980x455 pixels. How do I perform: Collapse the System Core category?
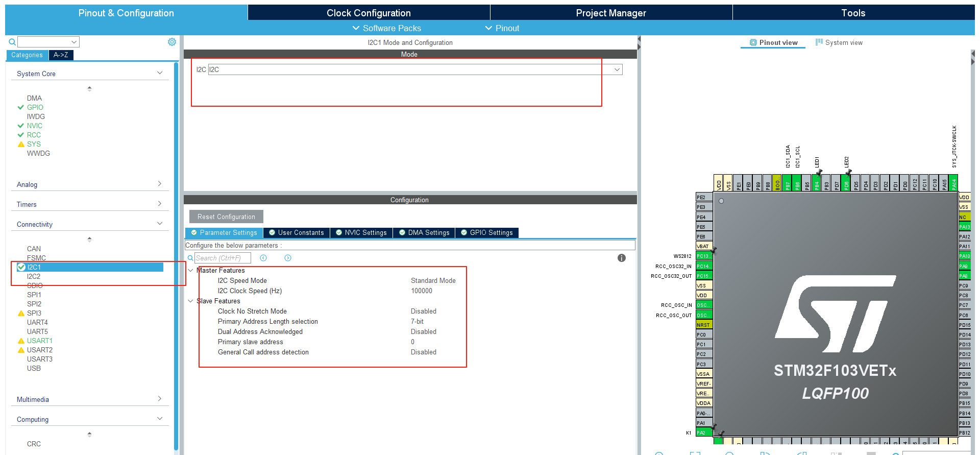(160, 73)
